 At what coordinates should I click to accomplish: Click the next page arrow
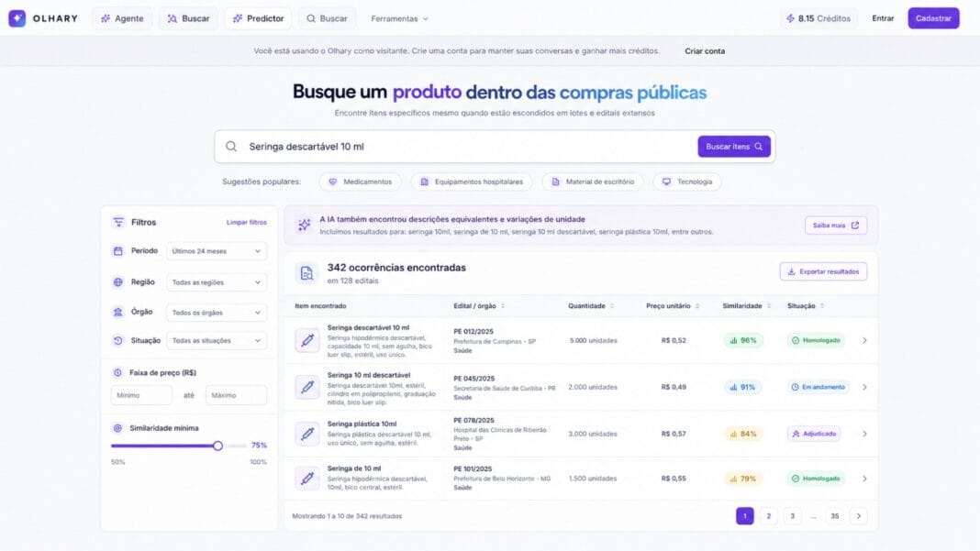coord(859,516)
